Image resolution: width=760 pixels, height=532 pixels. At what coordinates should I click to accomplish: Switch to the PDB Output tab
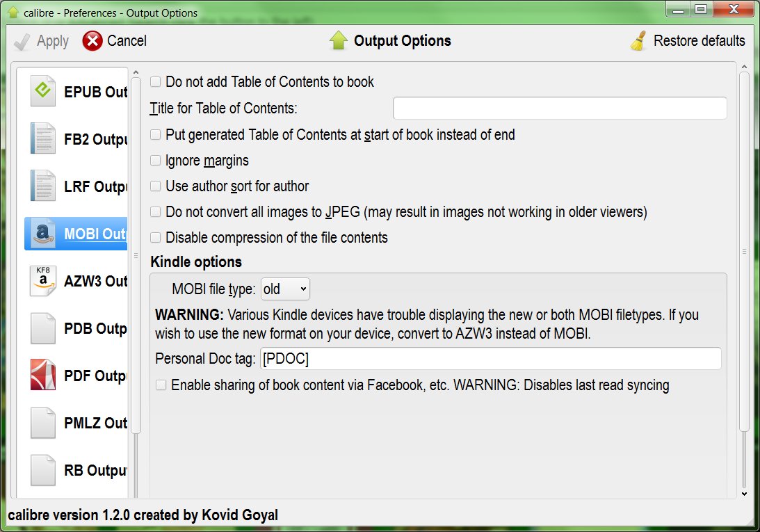pyautogui.click(x=95, y=328)
